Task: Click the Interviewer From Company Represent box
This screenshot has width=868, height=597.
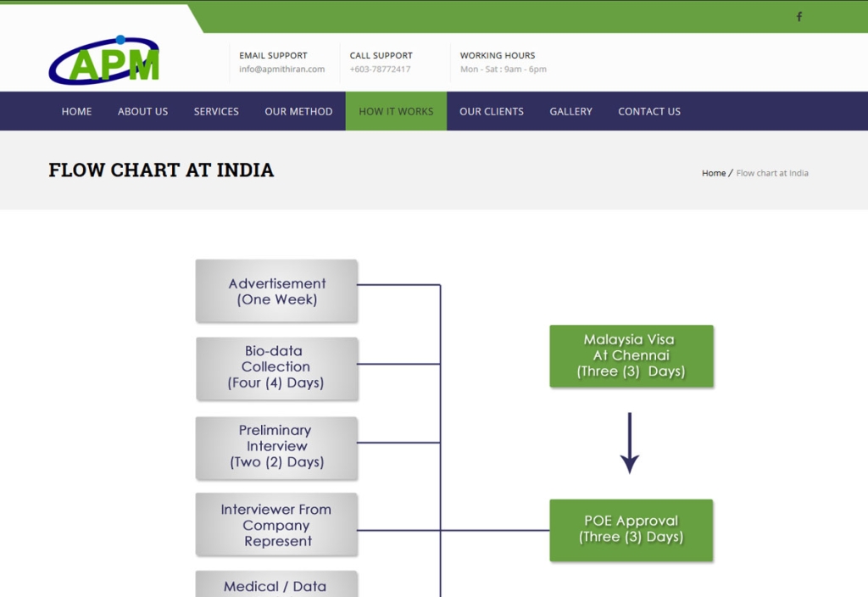Action: pyautogui.click(x=276, y=525)
